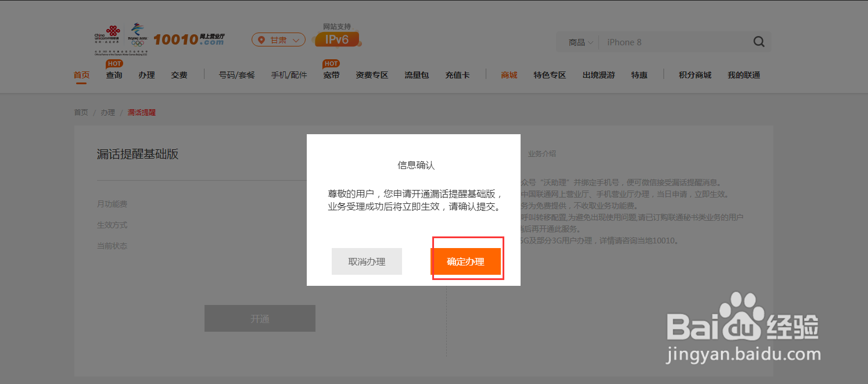Open the 出境漫游 menu item
This screenshot has height=384, width=868.
[x=598, y=75]
